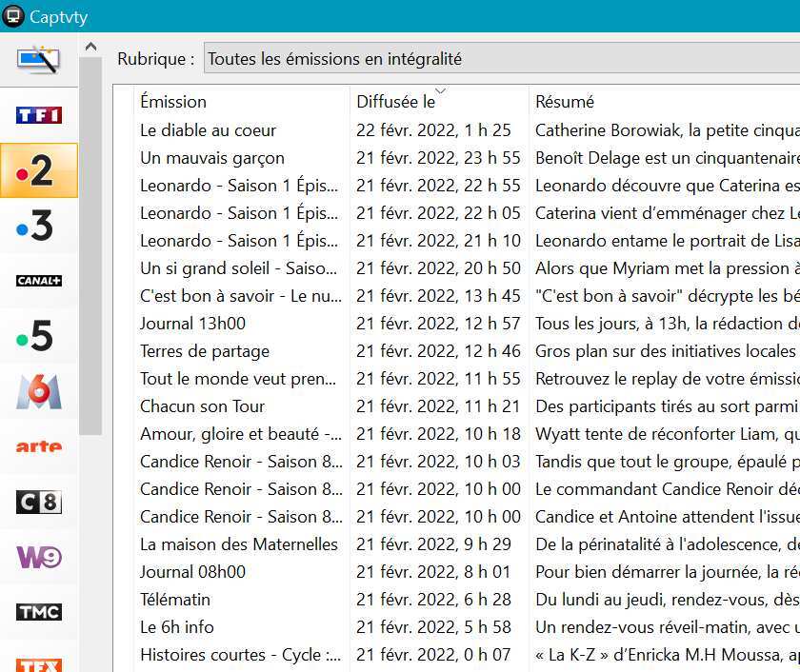This screenshot has height=672, width=800.
Task: Open the Rubrique dropdown
Action: (502, 59)
